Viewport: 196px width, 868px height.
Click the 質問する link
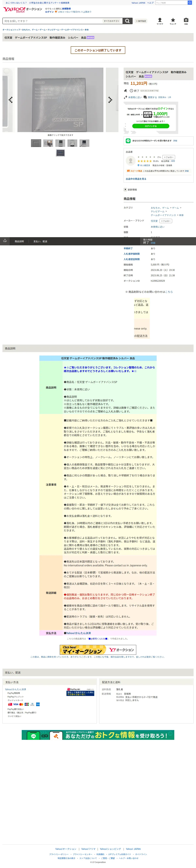tap(152, 97)
